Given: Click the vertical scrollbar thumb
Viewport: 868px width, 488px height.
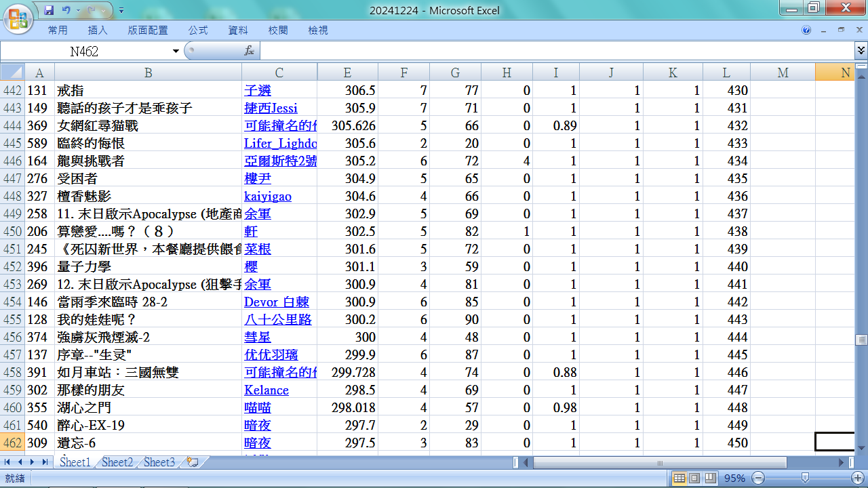Looking at the screenshot, I should coord(861,340).
